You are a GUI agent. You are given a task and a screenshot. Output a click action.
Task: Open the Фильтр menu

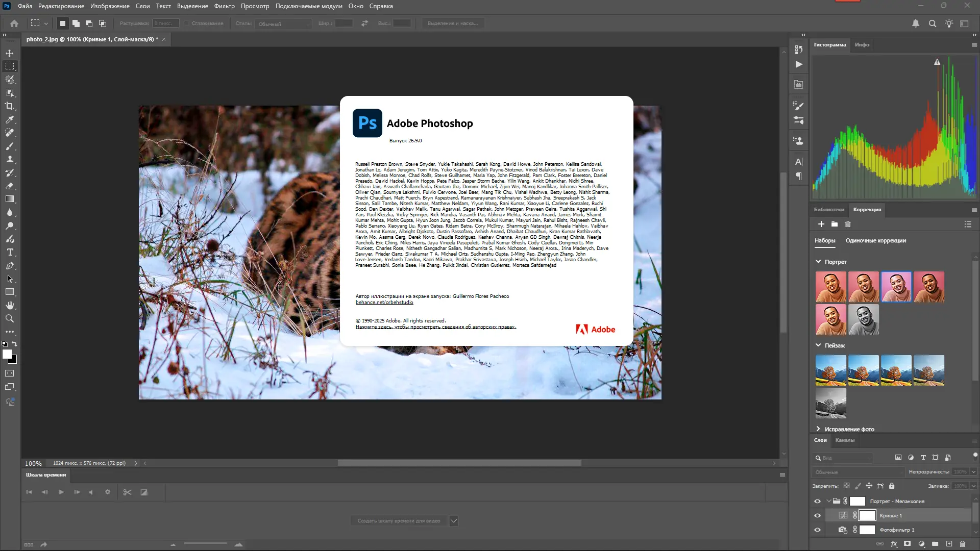[225, 6]
